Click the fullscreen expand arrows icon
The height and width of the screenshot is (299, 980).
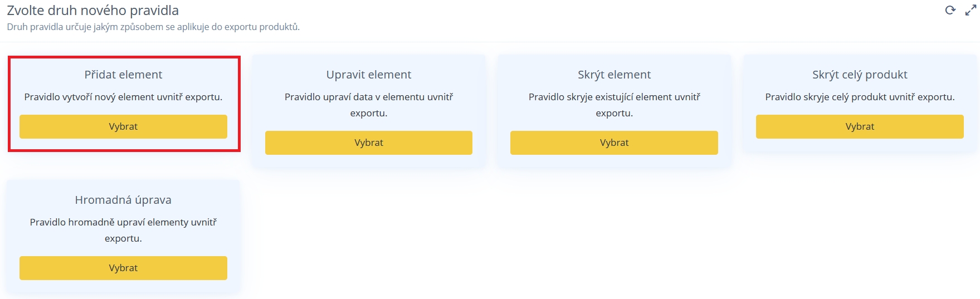tap(971, 10)
